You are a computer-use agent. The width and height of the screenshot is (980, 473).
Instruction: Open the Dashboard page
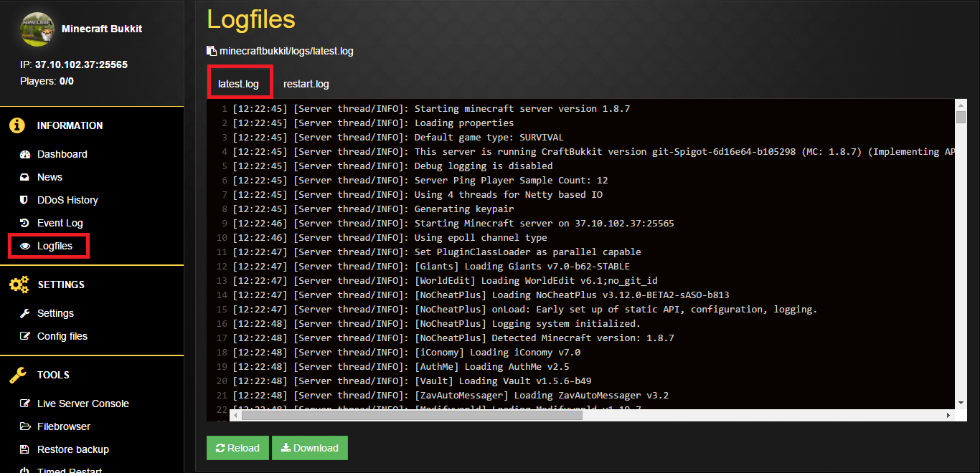tap(62, 154)
